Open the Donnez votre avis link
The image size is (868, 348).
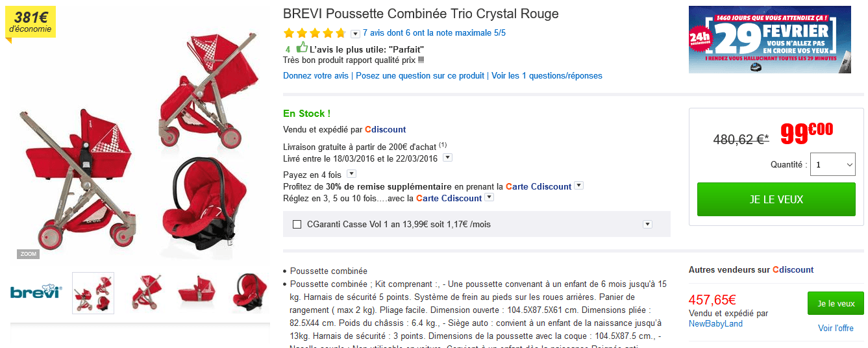(316, 76)
